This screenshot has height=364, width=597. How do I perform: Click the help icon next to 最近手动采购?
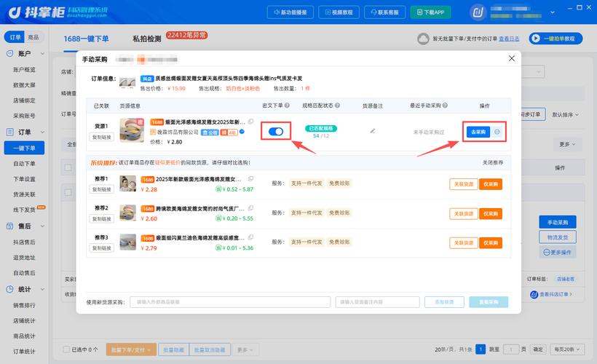coord(445,106)
